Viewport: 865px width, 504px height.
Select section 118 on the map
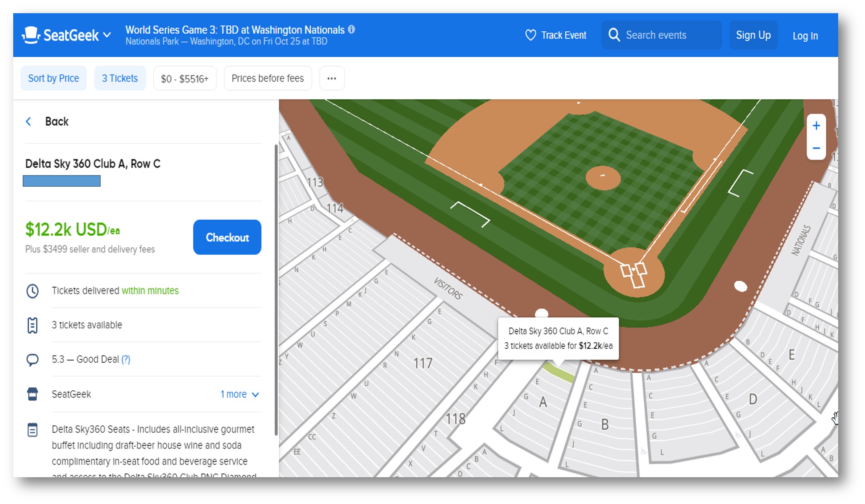click(455, 419)
